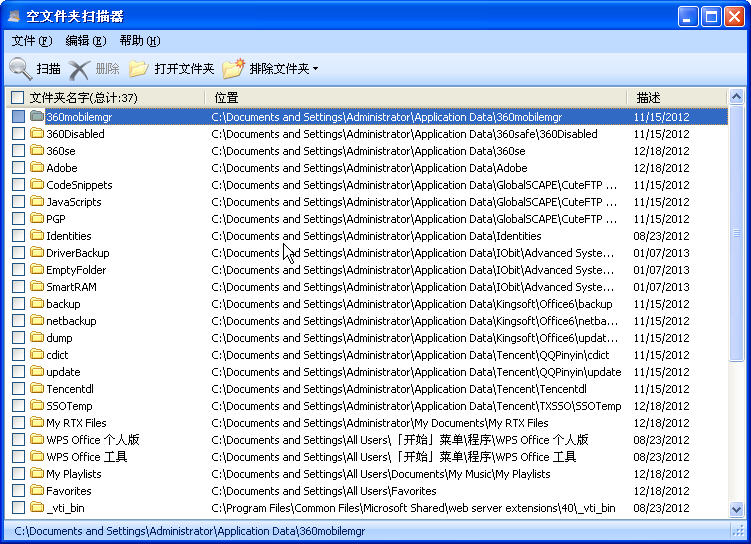Maximize the 空文件夹扫描器 window

711,17
